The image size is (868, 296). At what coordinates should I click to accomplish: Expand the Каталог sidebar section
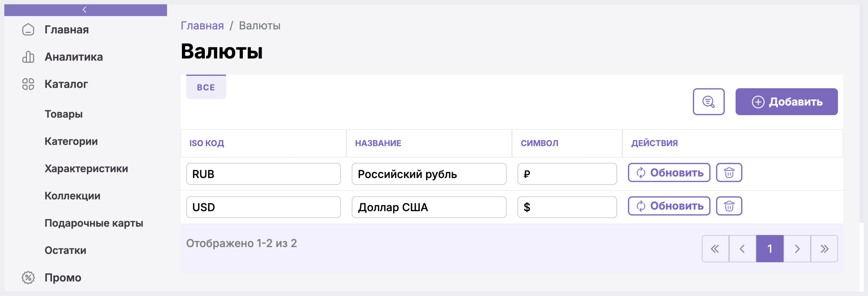click(x=66, y=84)
